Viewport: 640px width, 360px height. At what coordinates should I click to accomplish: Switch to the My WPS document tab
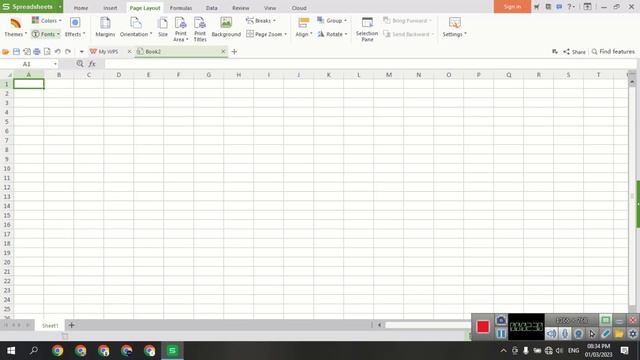coord(108,51)
